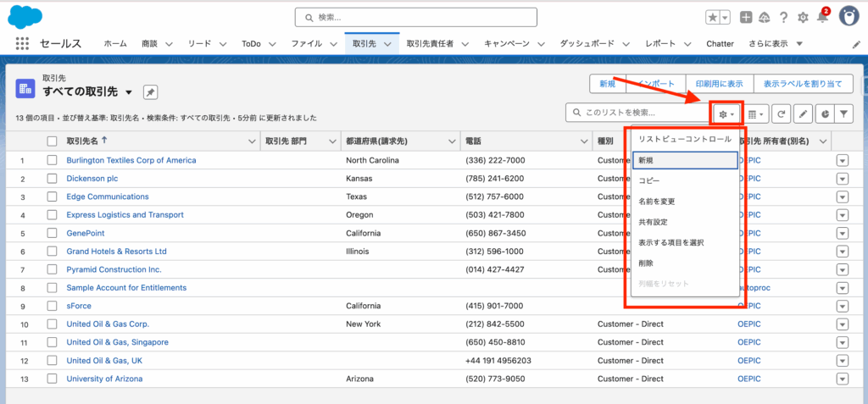Open 取引先 部門 column menu chevron
868x404 pixels.
[332, 141]
